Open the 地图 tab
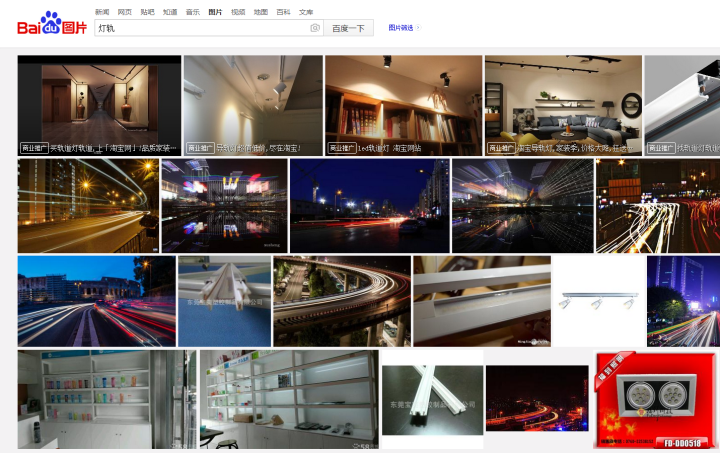This screenshot has width=720, height=453. [x=261, y=12]
